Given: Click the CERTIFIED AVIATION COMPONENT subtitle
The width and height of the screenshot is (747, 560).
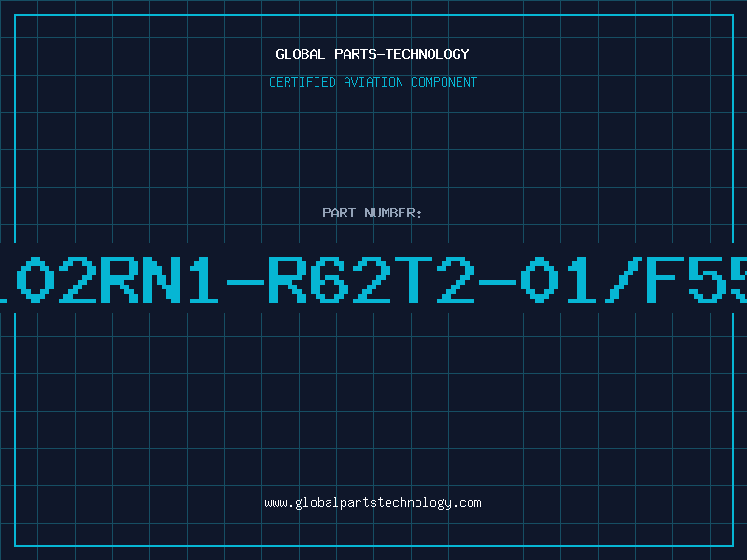Looking at the screenshot, I should [x=373, y=82].
